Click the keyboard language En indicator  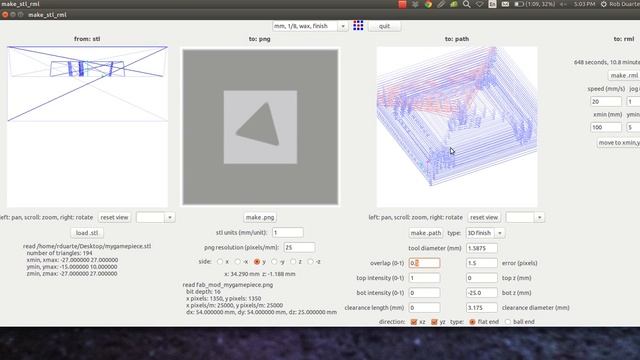(492, 4)
